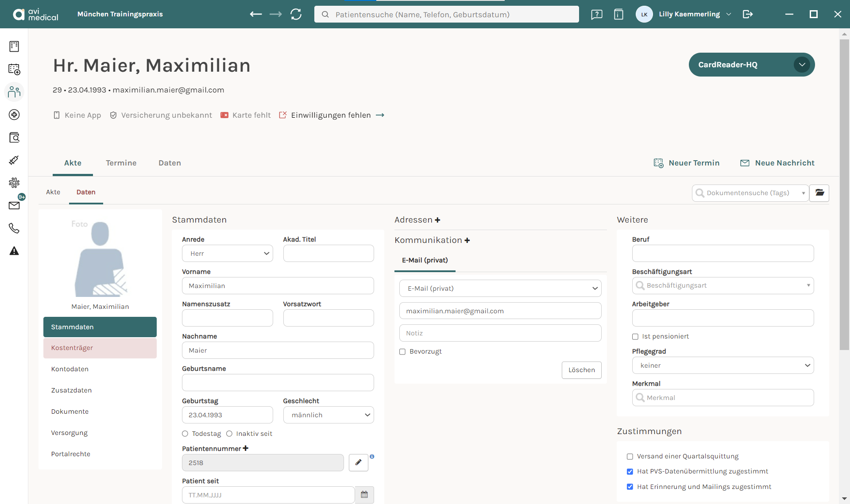Open the folder icon next to Dokumentensuche
Image resolution: width=850 pixels, height=504 pixels.
point(819,193)
